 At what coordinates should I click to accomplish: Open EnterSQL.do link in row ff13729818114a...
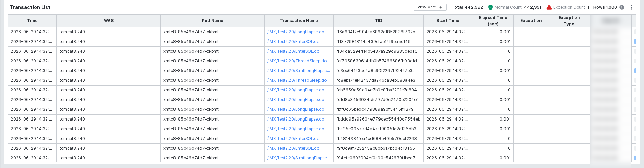coord(293,42)
